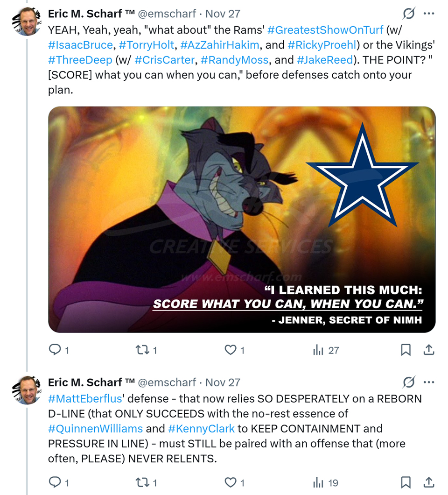Bookmark the first tweet with image
The height and width of the screenshot is (495, 448).
[x=406, y=350]
